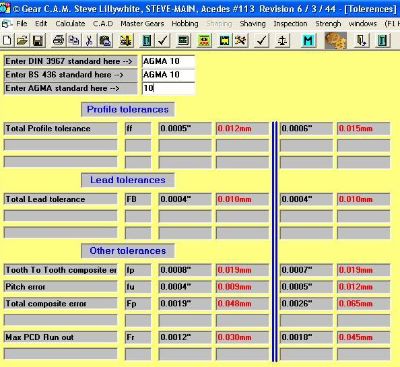Screen dimensions: 400x367
Task: Click the Profile tolerances heading button
Action: (x=128, y=109)
